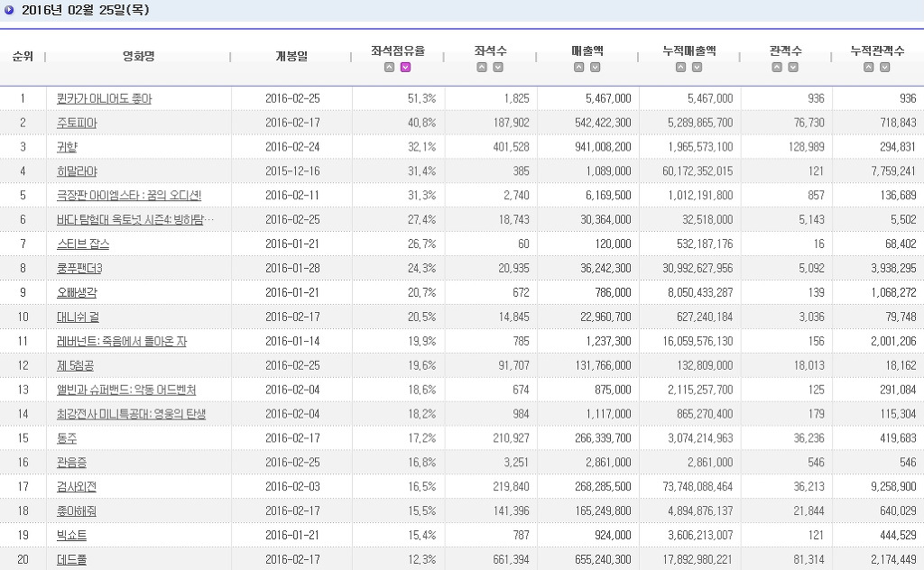The width and height of the screenshot is (924, 570).
Task: Open the movie link 귀향
Action: [66, 147]
